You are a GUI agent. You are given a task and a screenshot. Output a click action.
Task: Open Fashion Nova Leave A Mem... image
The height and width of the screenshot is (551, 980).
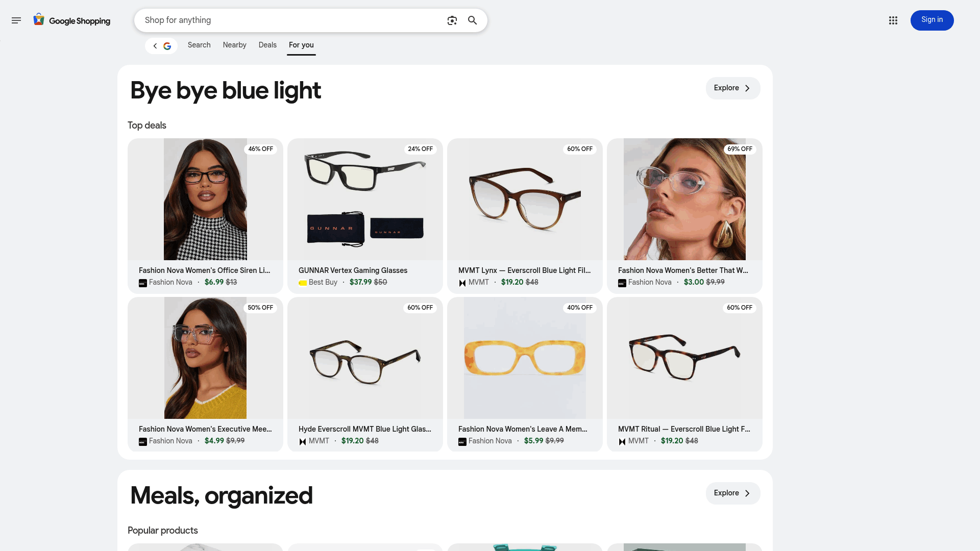[x=525, y=358]
